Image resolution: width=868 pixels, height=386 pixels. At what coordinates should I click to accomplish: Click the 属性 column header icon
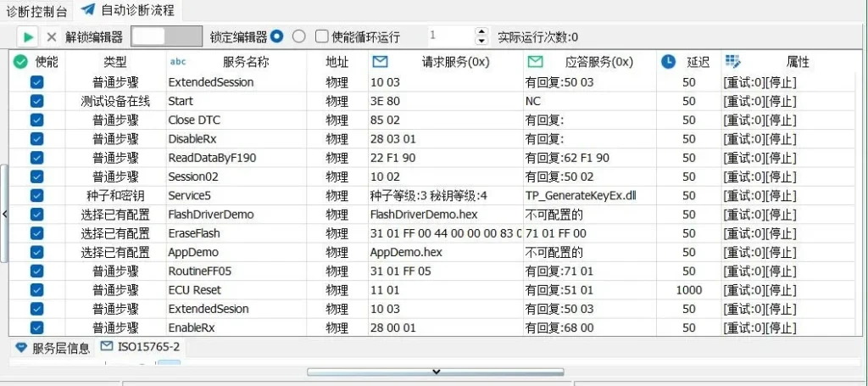(733, 62)
